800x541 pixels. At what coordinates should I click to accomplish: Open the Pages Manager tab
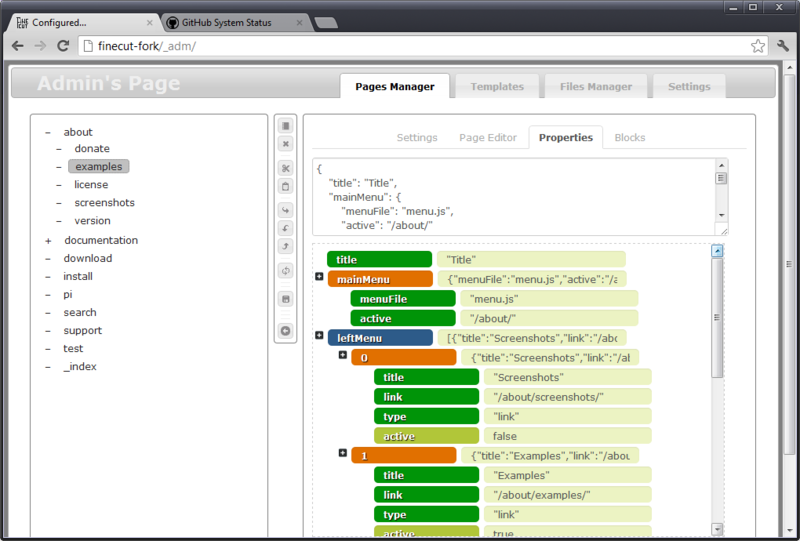[395, 86]
